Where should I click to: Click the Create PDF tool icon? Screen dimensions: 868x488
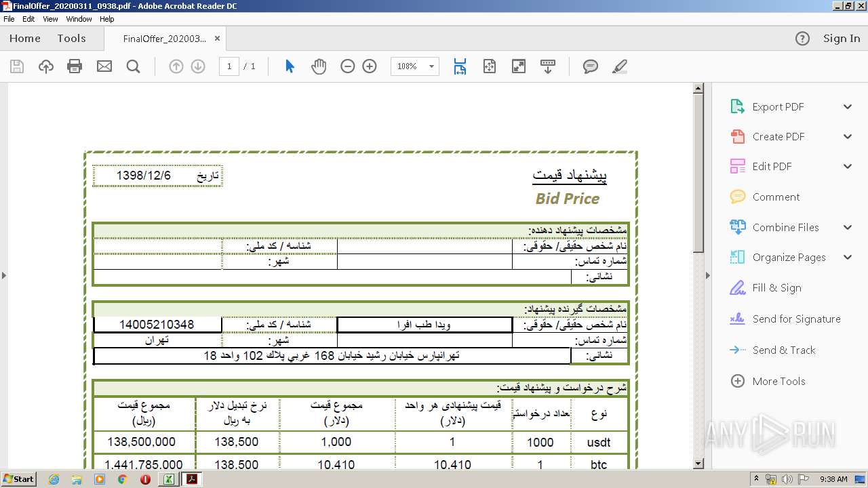click(x=737, y=136)
